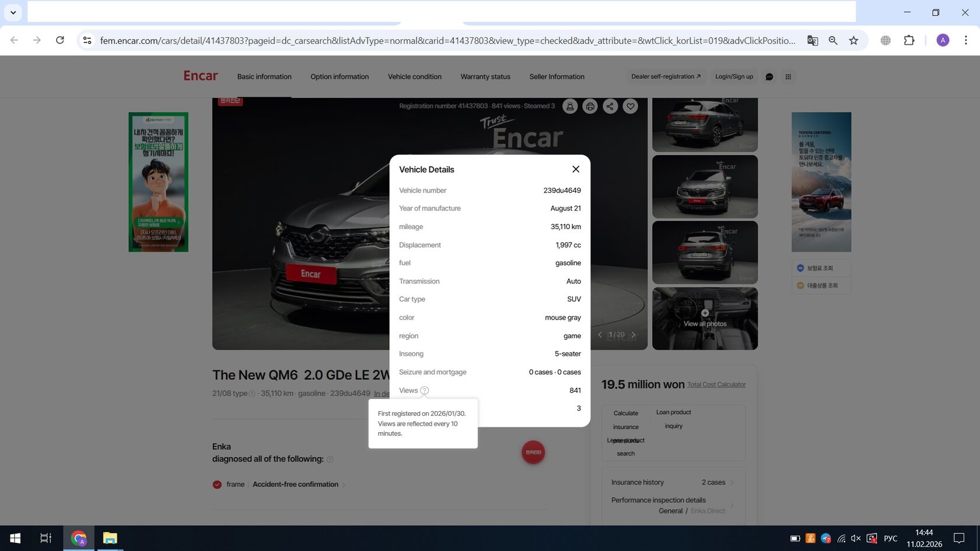Screen dimensions: 980x551
Task: Open the Chrome three-dot menu
Action: (x=965, y=40)
